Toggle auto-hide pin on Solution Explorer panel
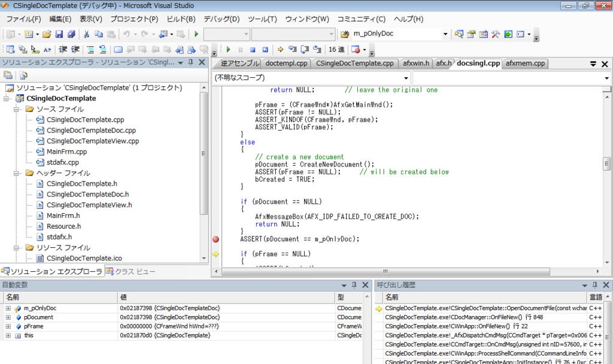 (191, 62)
